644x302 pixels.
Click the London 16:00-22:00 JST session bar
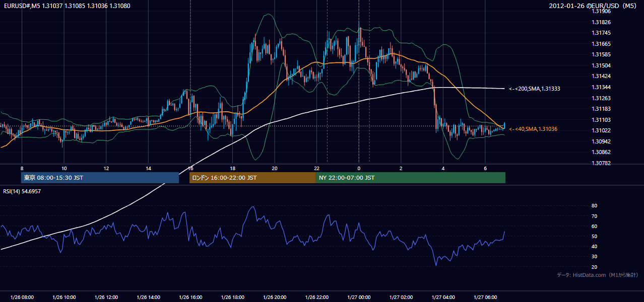[252, 178]
